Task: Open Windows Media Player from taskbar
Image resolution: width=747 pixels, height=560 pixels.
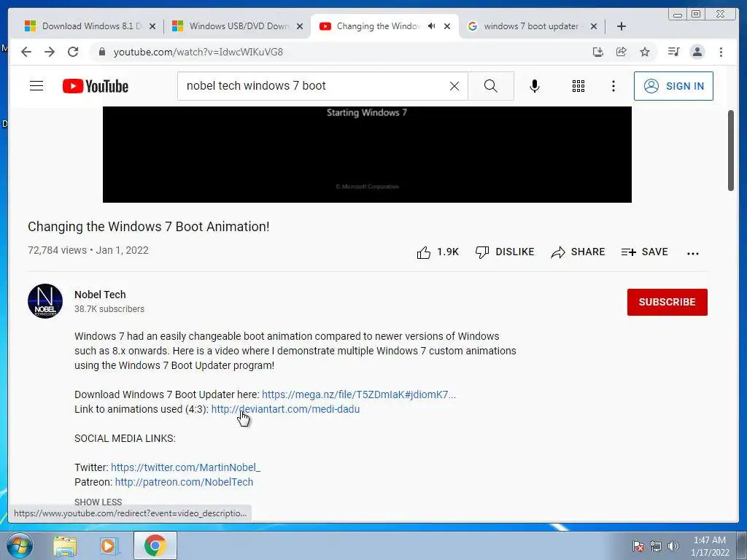Action: coord(108,545)
